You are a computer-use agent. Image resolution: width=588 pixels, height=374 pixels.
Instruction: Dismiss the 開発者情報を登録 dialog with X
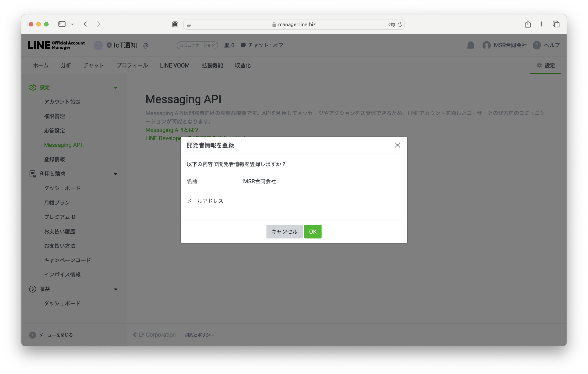(397, 145)
